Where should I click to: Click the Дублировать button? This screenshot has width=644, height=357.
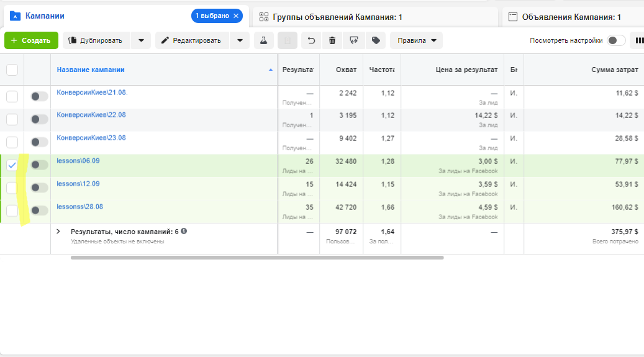(x=96, y=40)
